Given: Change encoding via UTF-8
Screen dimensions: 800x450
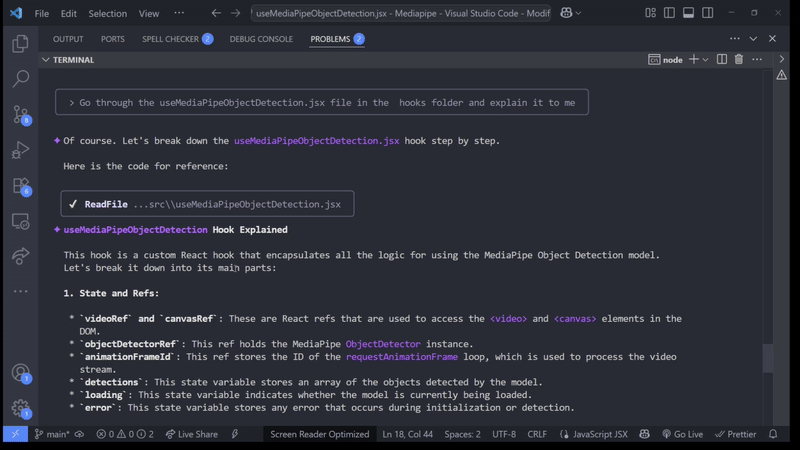Looking at the screenshot, I should (504, 434).
